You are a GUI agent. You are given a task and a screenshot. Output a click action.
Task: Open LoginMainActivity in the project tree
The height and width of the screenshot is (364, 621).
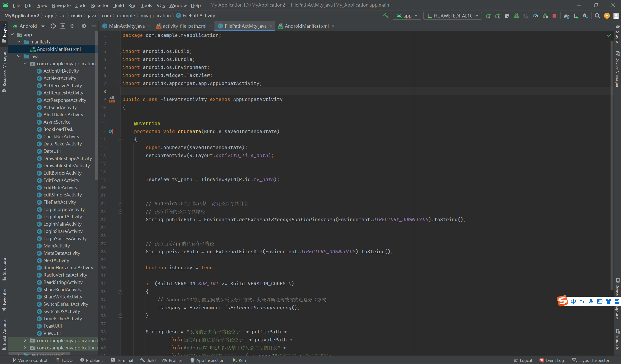(x=62, y=224)
